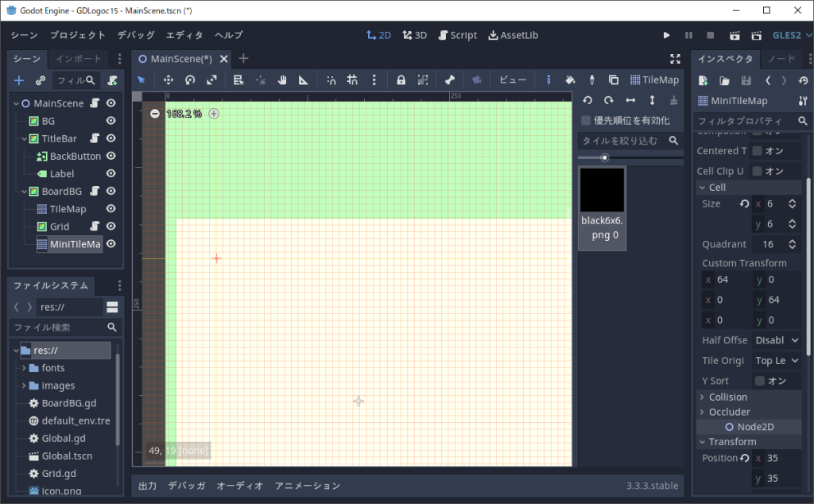Click the rotate tile left icon
The image size is (814, 504).
[587, 100]
